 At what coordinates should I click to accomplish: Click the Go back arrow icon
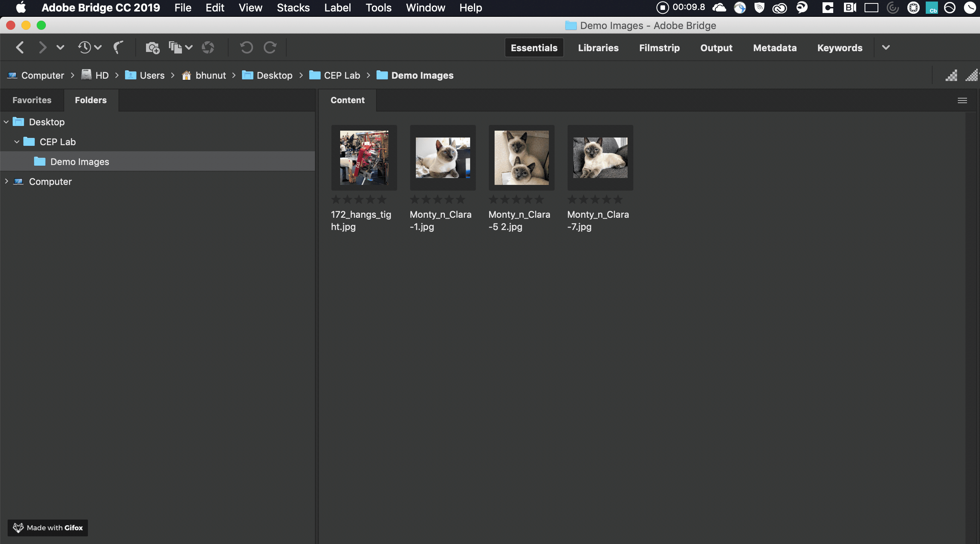20,47
